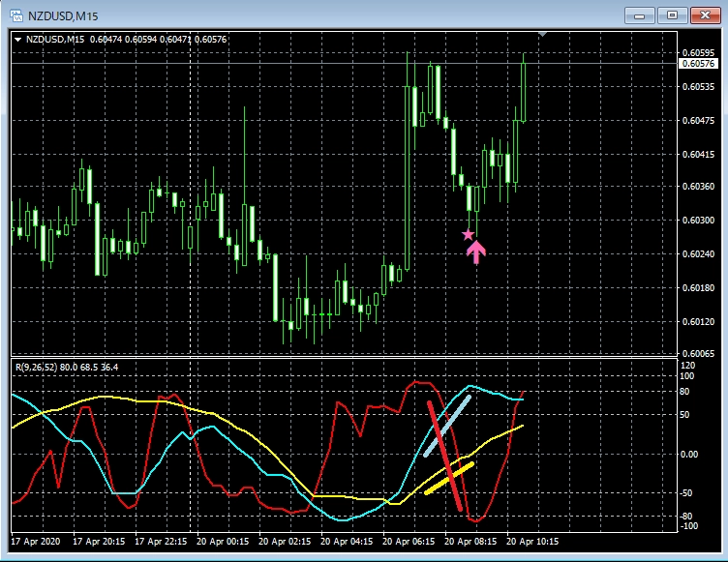Image resolution: width=728 pixels, height=562 pixels.
Task: Open the NZDUSD,M15 chart dropdown triangle
Action: pos(18,39)
